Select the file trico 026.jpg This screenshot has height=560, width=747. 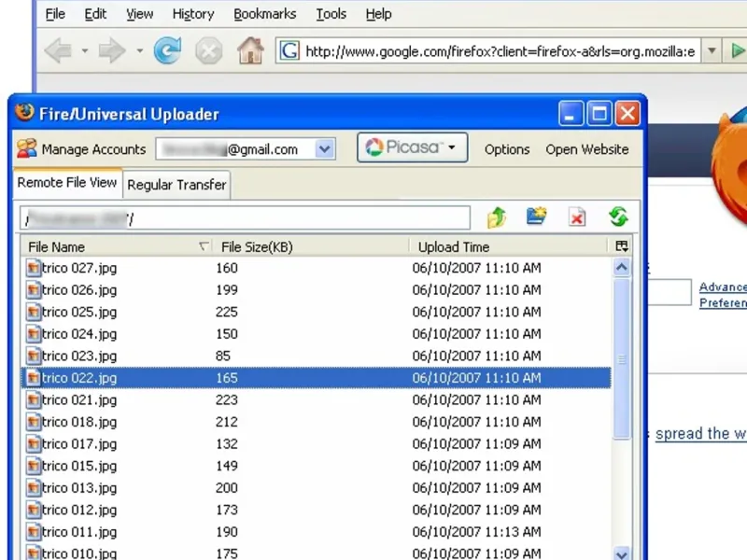[317, 290]
